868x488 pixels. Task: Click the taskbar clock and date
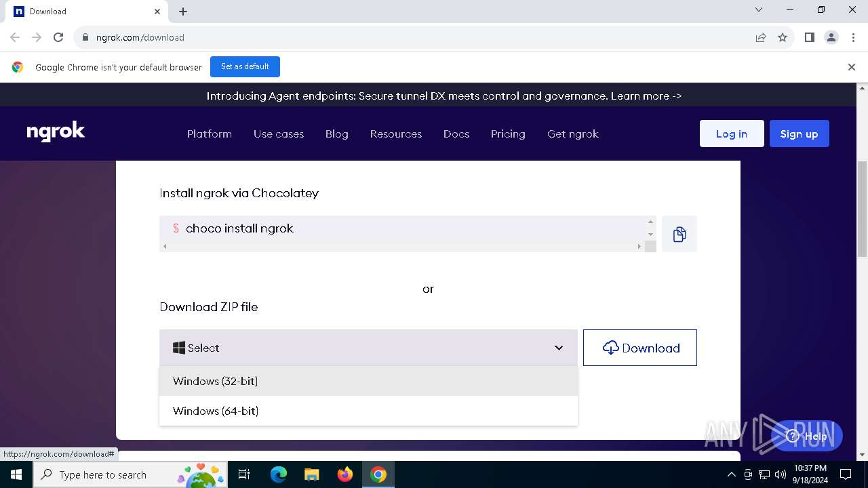(x=810, y=474)
